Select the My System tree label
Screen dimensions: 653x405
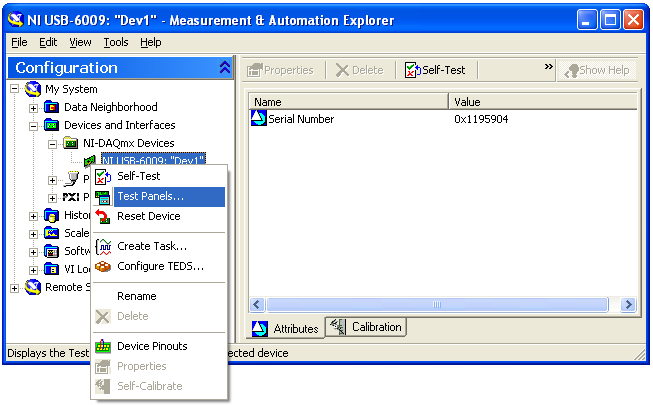[71, 89]
